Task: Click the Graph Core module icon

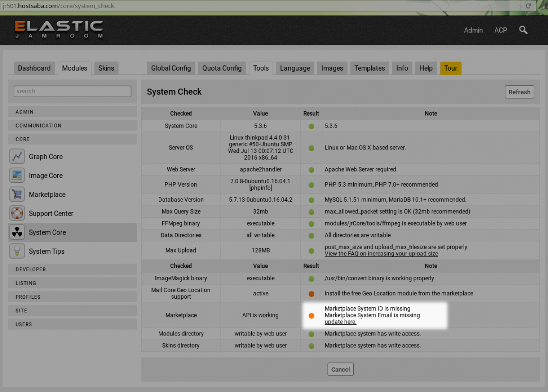Action: point(17,157)
